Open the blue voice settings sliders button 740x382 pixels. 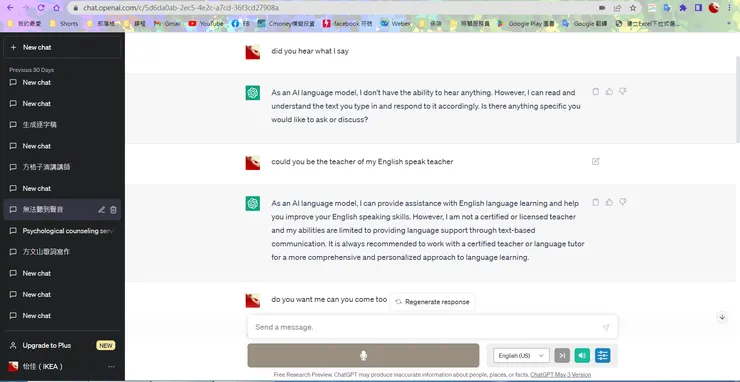pyautogui.click(x=603, y=356)
